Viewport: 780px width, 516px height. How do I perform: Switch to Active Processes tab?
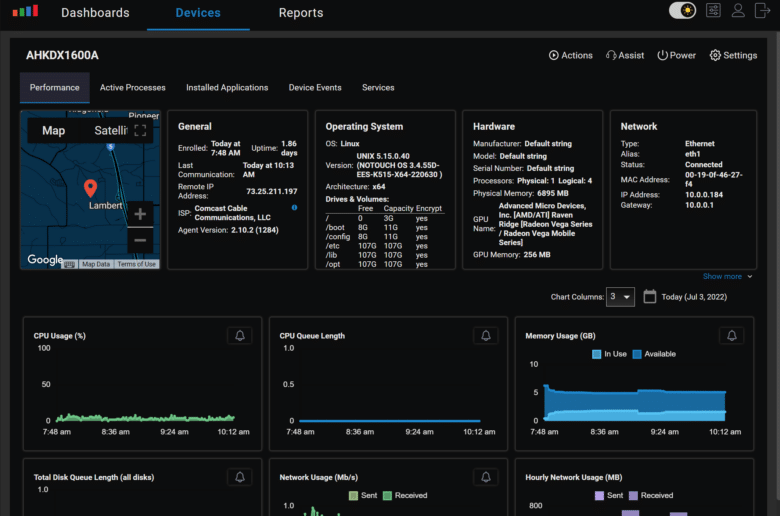coord(132,88)
